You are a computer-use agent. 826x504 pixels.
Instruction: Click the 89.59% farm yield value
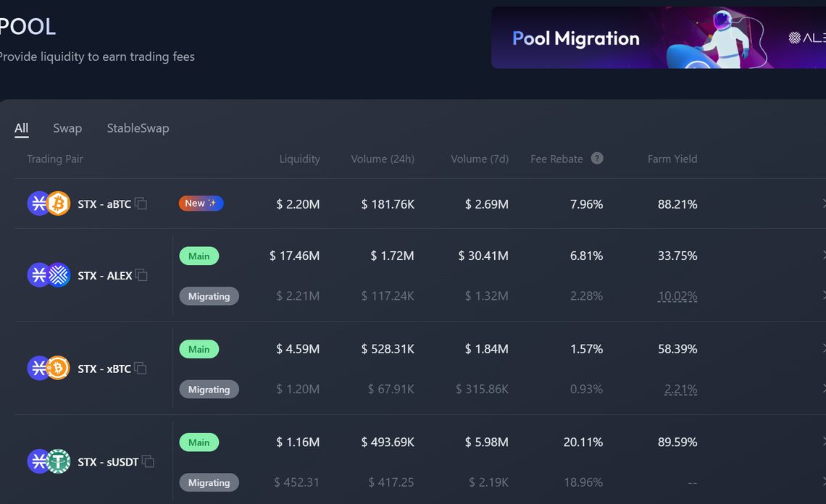click(x=677, y=442)
